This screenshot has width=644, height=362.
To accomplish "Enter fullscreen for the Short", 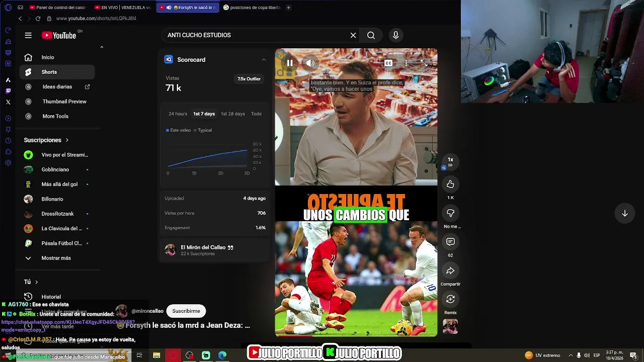I will [424, 63].
